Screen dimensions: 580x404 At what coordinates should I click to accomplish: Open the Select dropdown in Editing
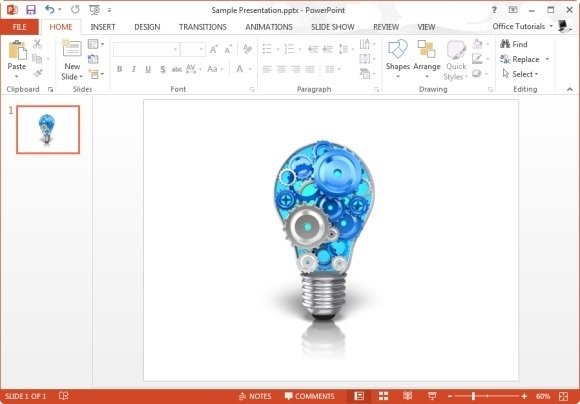(x=520, y=74)
